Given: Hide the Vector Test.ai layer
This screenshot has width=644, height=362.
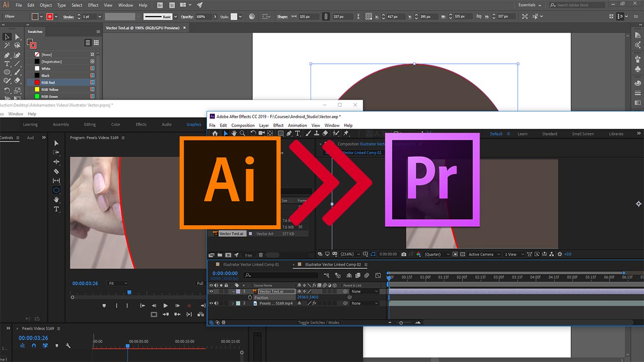Looking at the screenshot, I should [x=211, y=291].
